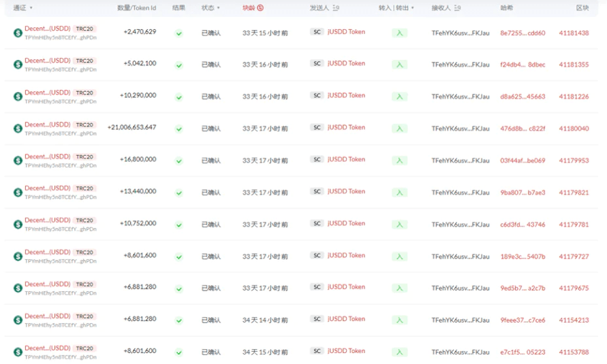Screen dimensions: 607x364
Task: Click the SC contract badge in the +16,800,000 row
Action: click(317, 159)
